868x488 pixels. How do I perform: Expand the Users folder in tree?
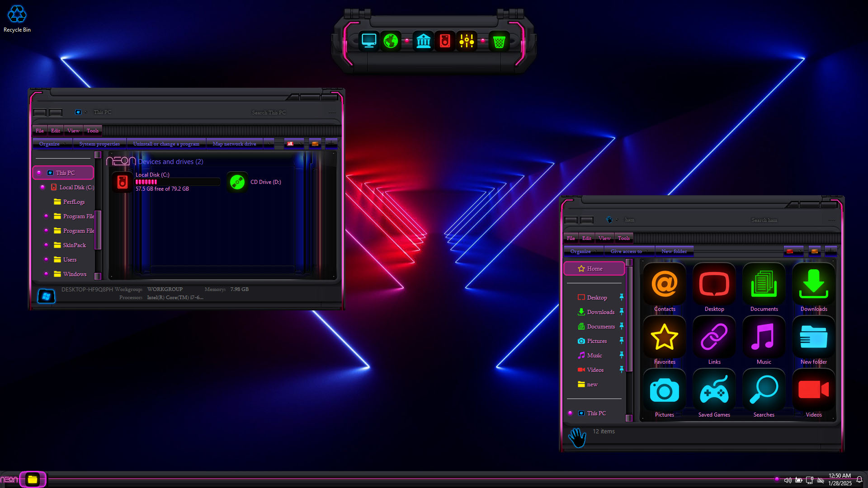(46, 259)
